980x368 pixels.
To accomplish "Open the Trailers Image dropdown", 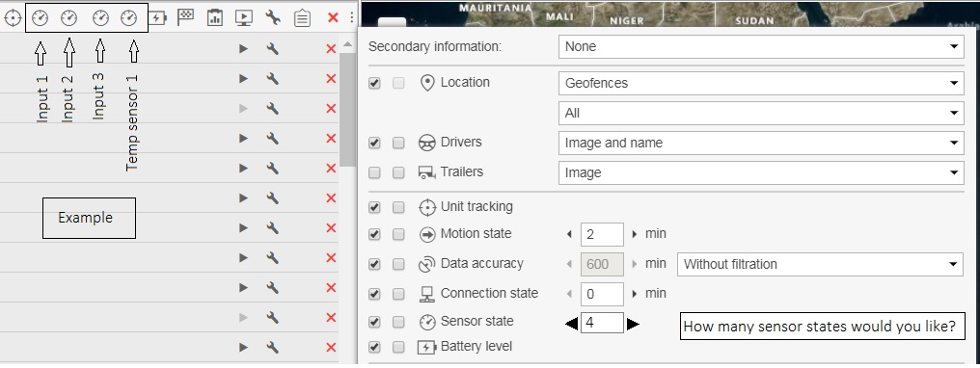I will pos(761,172).
